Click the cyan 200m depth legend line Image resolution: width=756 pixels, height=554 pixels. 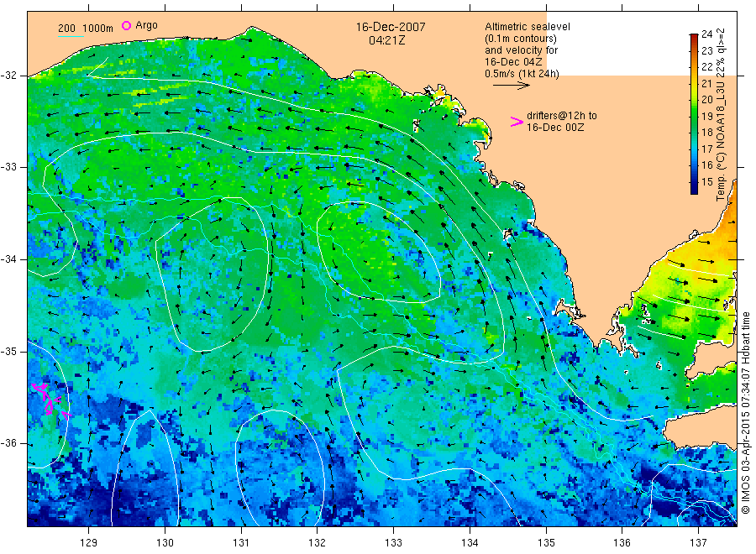point(71,36)
